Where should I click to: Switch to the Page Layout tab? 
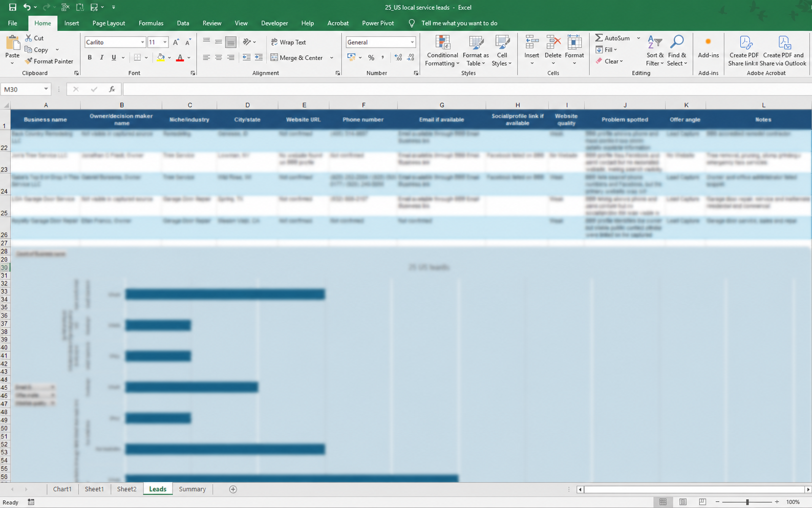pyautogui.click(x=109, y=23)
